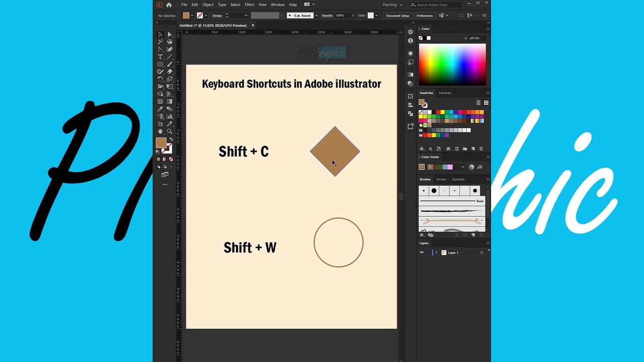644x362 pixels.
Task: Switch swatches to list view
Action: coord(478,103)
